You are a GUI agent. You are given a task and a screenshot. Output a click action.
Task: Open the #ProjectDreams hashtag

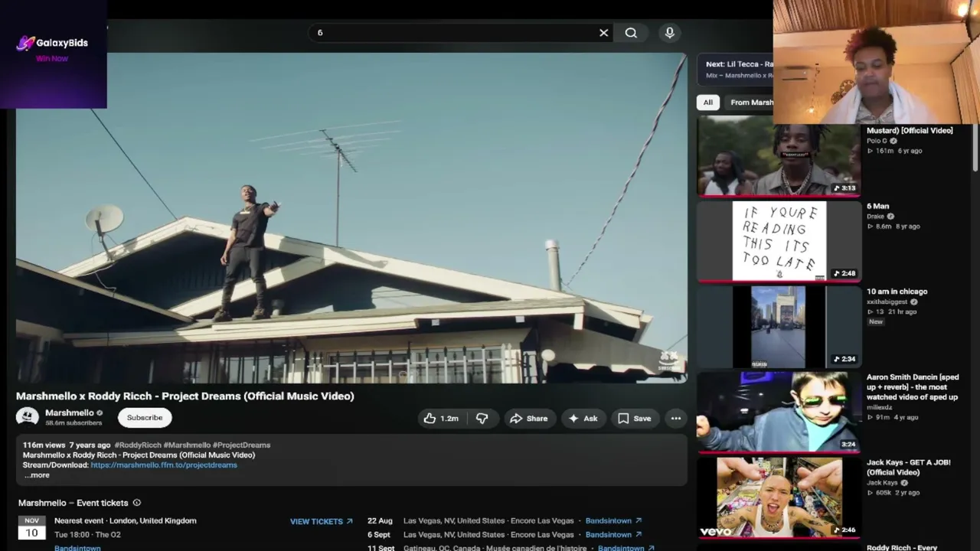coord(242,445)
